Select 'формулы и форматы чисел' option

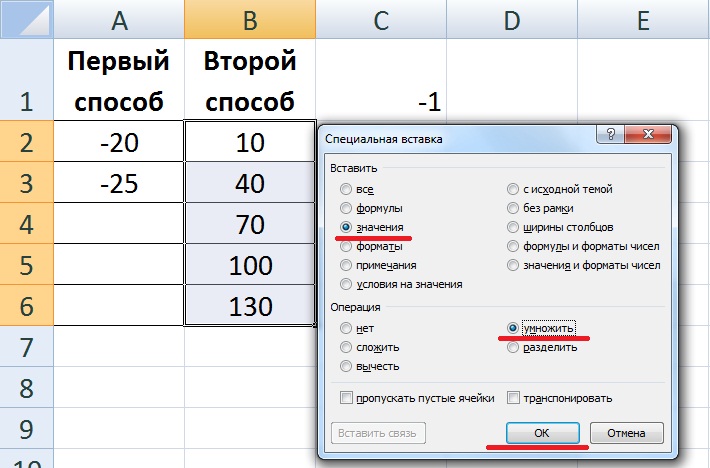tap(513, 246)
